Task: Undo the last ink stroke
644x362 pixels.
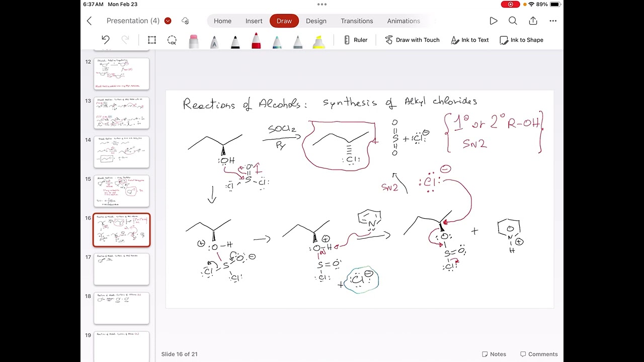Action: pos(105,40)
